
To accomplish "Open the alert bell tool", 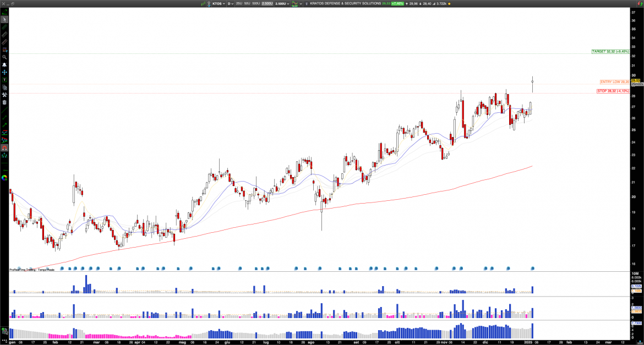I will [4, 65].
